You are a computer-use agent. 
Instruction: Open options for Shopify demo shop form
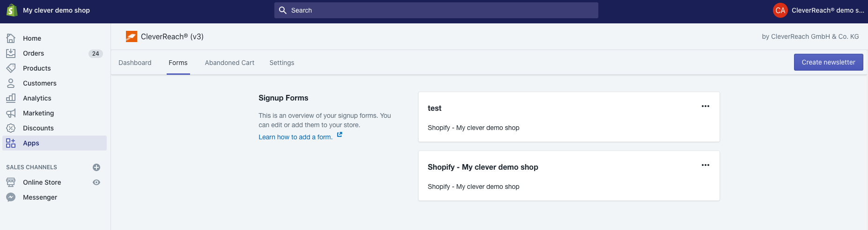(x=705, y=165)
